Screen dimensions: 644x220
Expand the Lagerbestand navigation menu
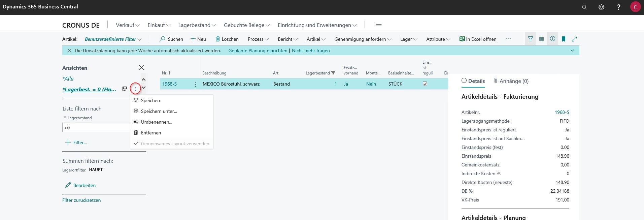tap(197, 25)
